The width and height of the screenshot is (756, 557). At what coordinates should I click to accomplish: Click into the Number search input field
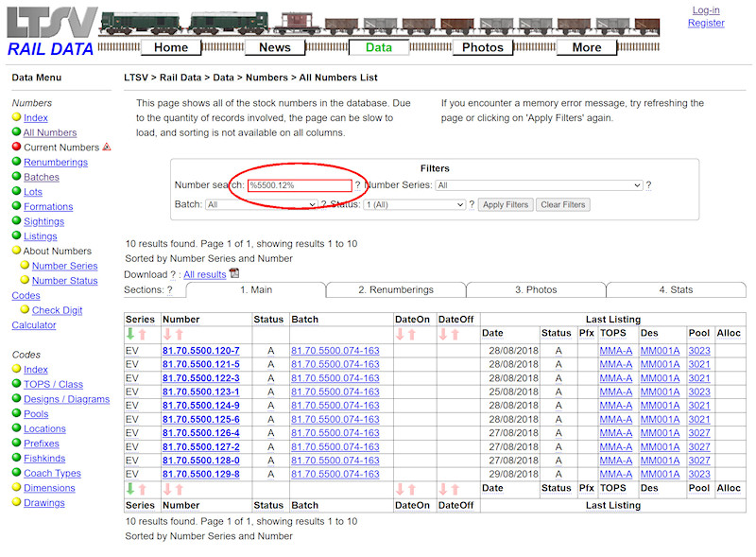[299, 185]
